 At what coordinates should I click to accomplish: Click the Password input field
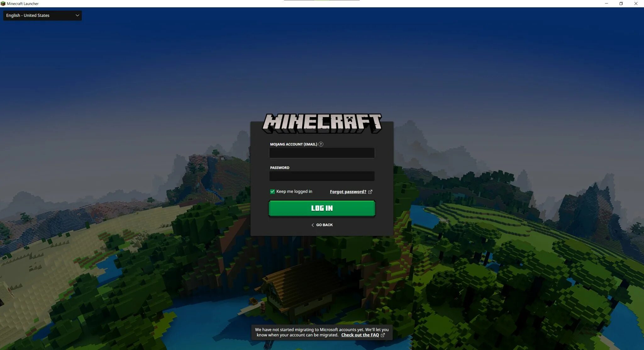[x=322, y=176]
